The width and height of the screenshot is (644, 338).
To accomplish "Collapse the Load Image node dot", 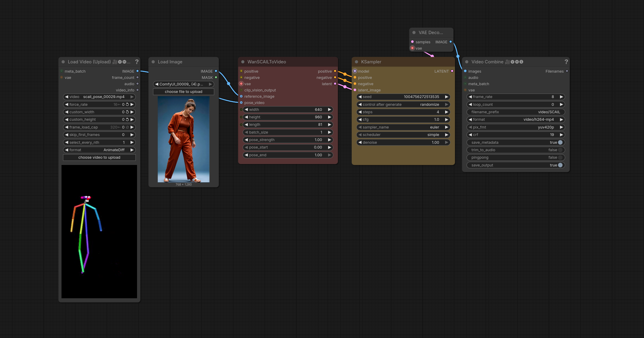I will (153, 62).
